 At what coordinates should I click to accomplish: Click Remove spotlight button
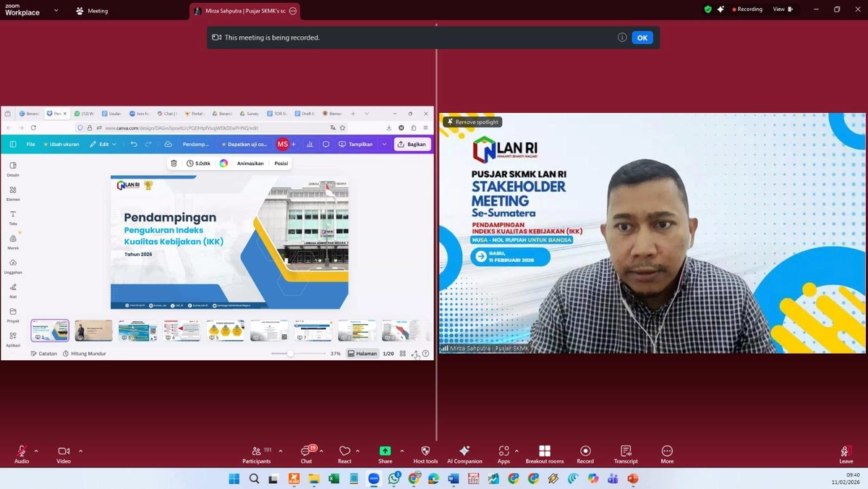coord(472,122)
